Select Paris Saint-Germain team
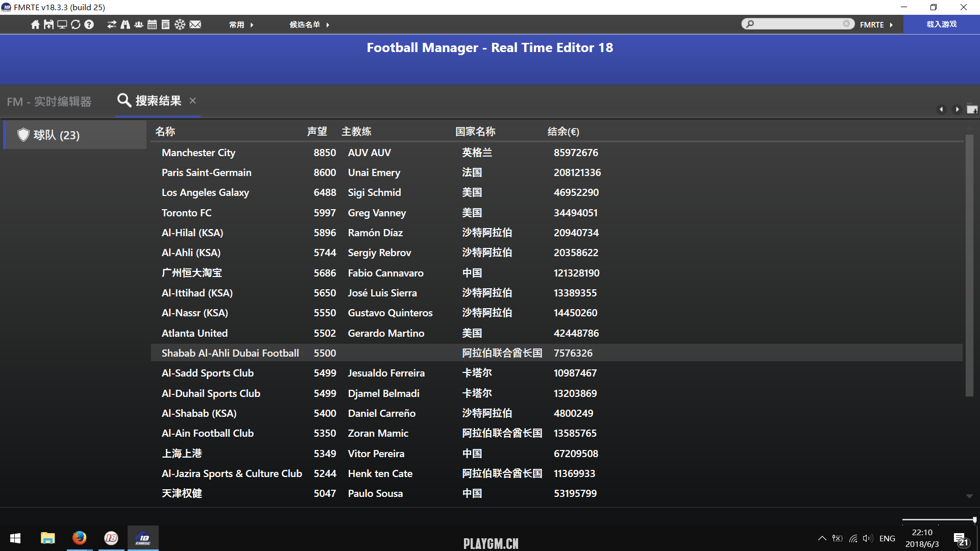Viewport: 980px width, 551px height. click(x=206, y=172)
